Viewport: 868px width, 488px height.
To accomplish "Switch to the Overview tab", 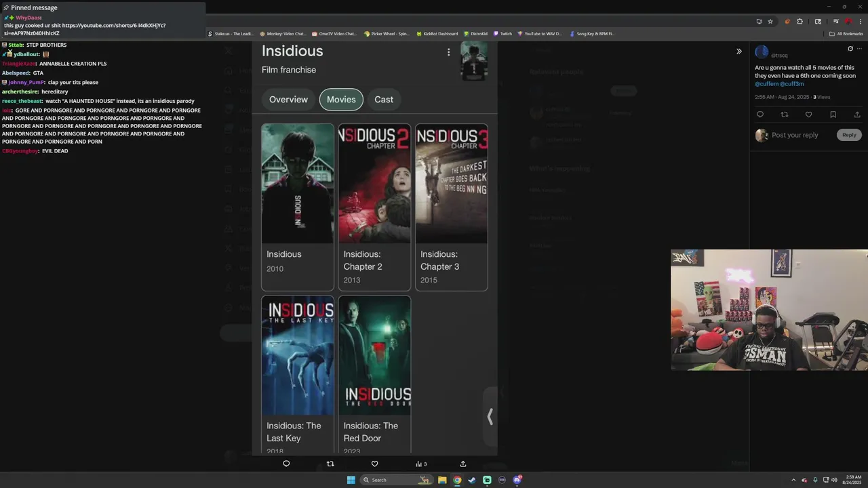I will coord(288,100).
